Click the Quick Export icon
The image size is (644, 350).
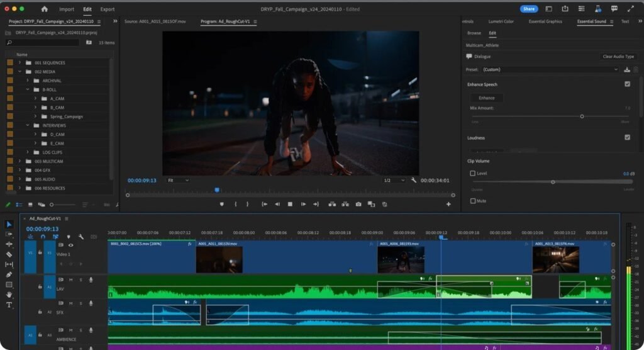(565, 9)
